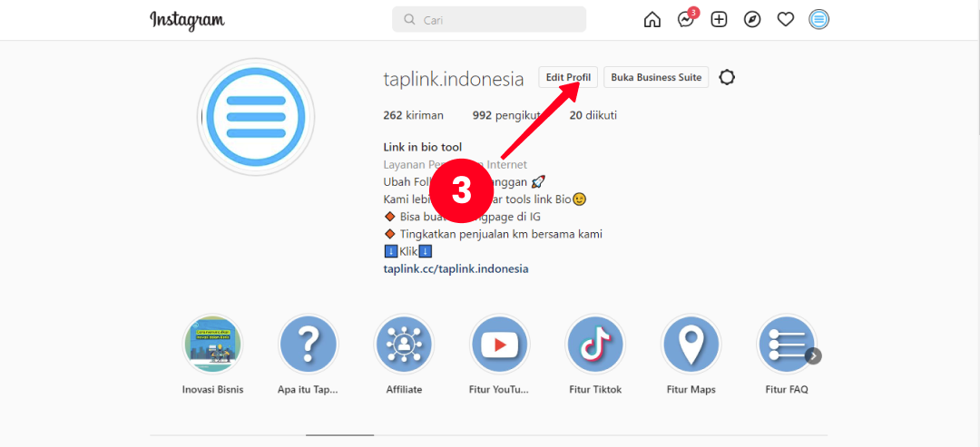Image resolution: width=980 pixels, height=447 pixels.
Task: Click the taplink.indonesia username heading
Action: tap(453, 79)
